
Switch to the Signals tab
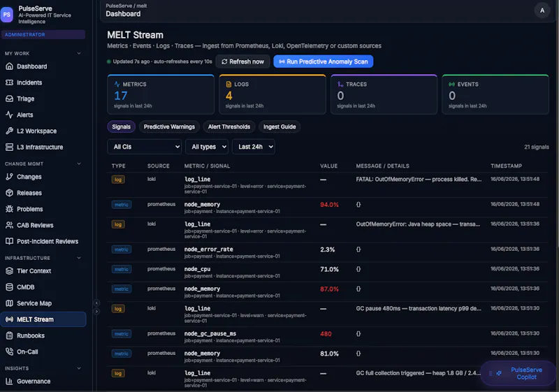(x=121, y=127)
